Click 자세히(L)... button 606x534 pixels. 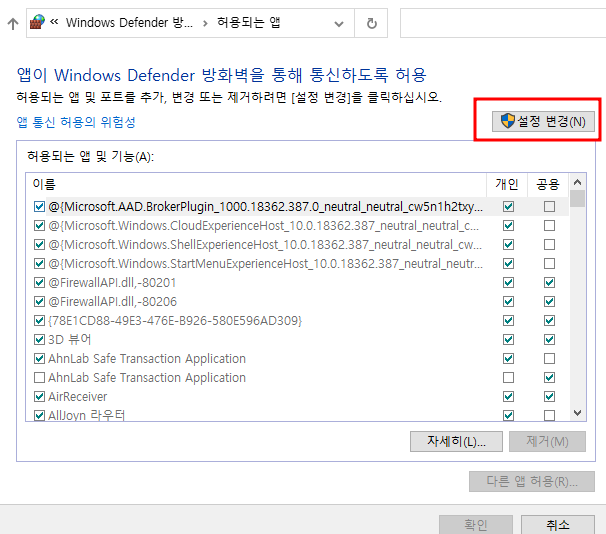pos(456,441)
